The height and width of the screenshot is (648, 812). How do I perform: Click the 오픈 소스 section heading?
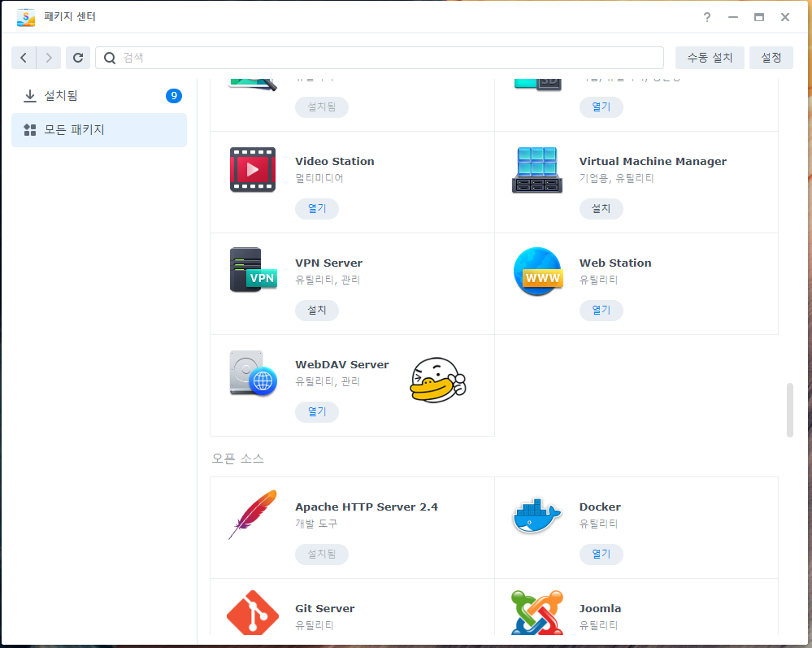point(237,459)
